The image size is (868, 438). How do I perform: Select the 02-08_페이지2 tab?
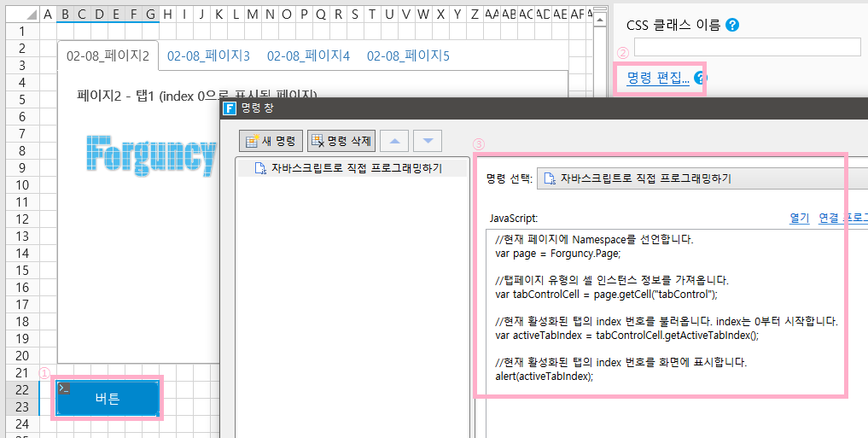tap(108, 55)
